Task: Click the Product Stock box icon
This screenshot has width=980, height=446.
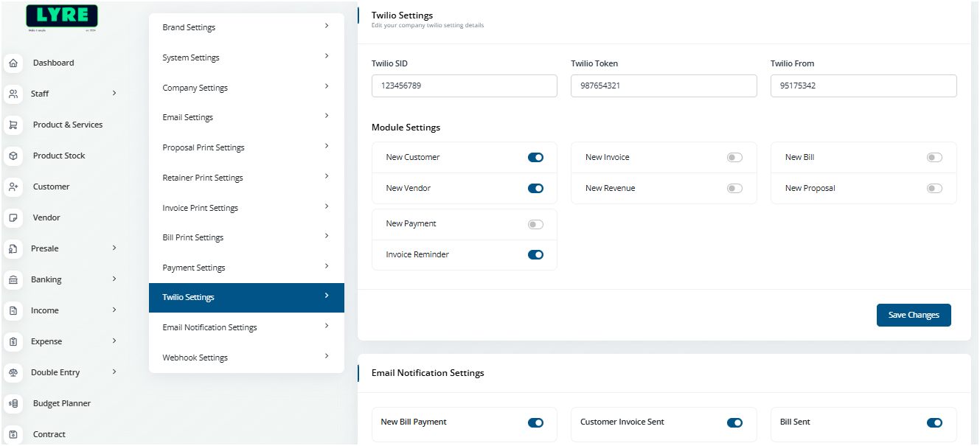Action: tap(13, 156)
